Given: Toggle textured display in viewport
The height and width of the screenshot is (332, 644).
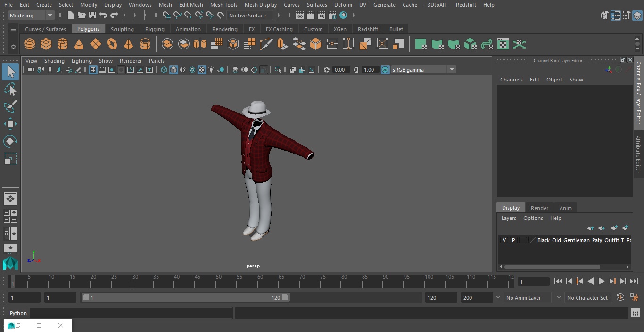Looking at the screenshot, I should click(x=202, y=70).
